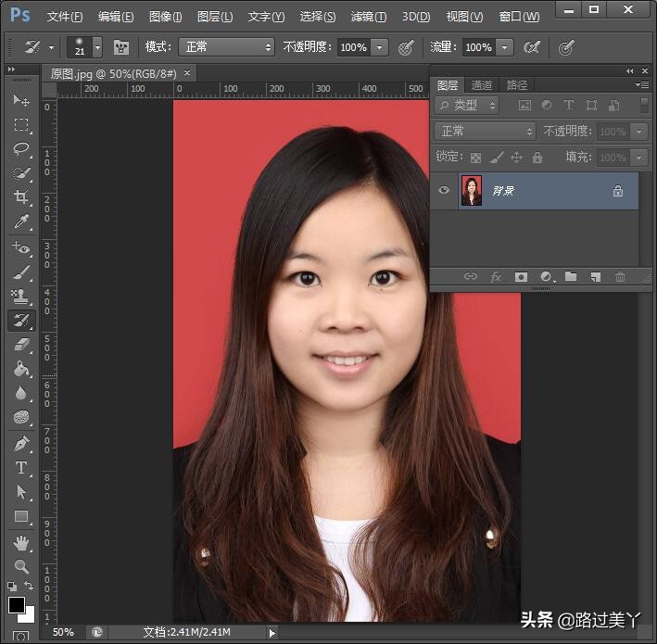Viewport: 657px width, 644px height.
Task: Open the 类型 layer filter dropdown
Action: pos(467,106)
